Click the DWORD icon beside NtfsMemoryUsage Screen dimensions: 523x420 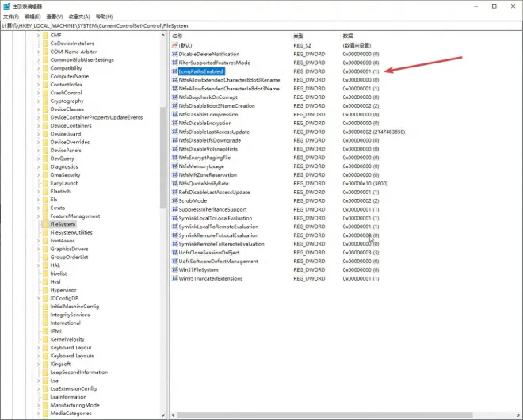click(x=175, y=166)
